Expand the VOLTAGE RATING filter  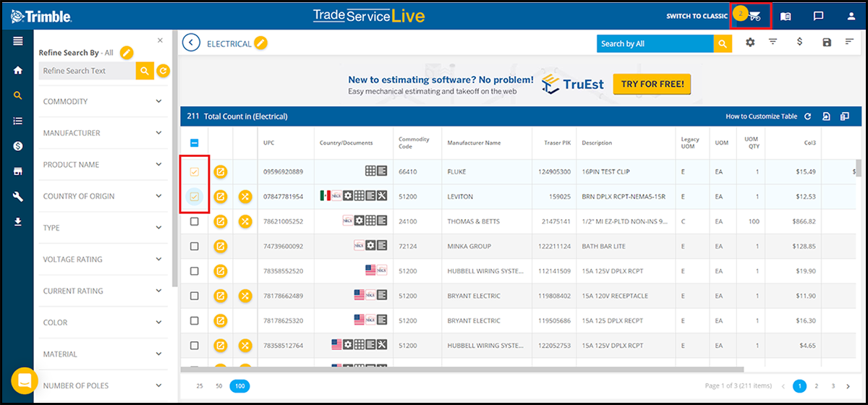point(103,260)
